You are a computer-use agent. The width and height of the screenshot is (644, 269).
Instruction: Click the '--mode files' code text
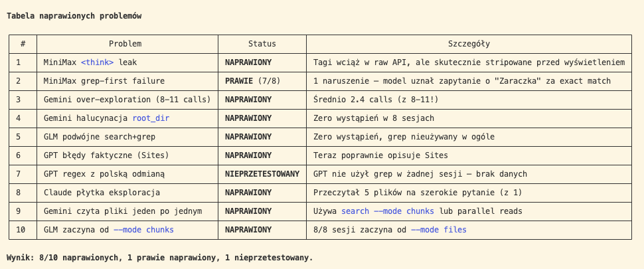click(x=438, y=230)
